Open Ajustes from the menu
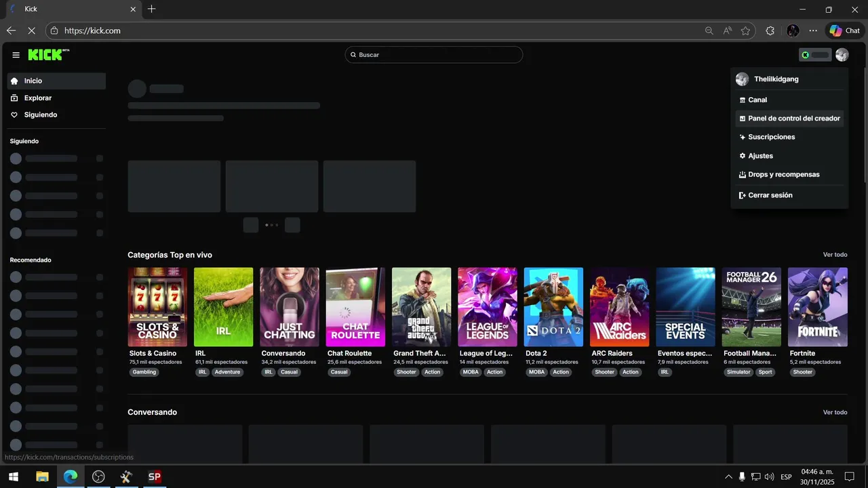 click(789, 156)
